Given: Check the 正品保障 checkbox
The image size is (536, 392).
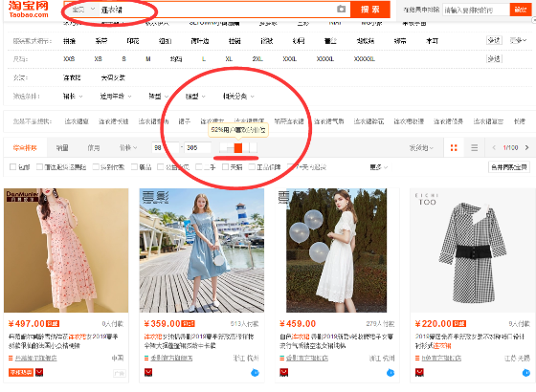Looking at the screenshot, I should (252, 167).
